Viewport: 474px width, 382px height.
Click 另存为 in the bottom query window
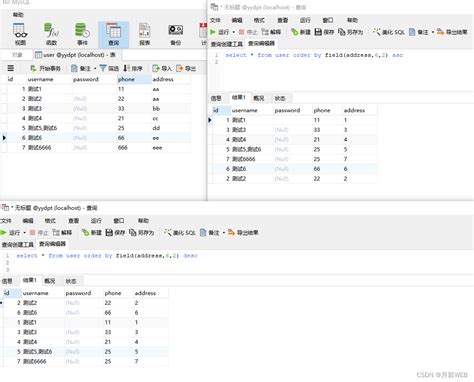pyautogui.click(x=141, y=232)
